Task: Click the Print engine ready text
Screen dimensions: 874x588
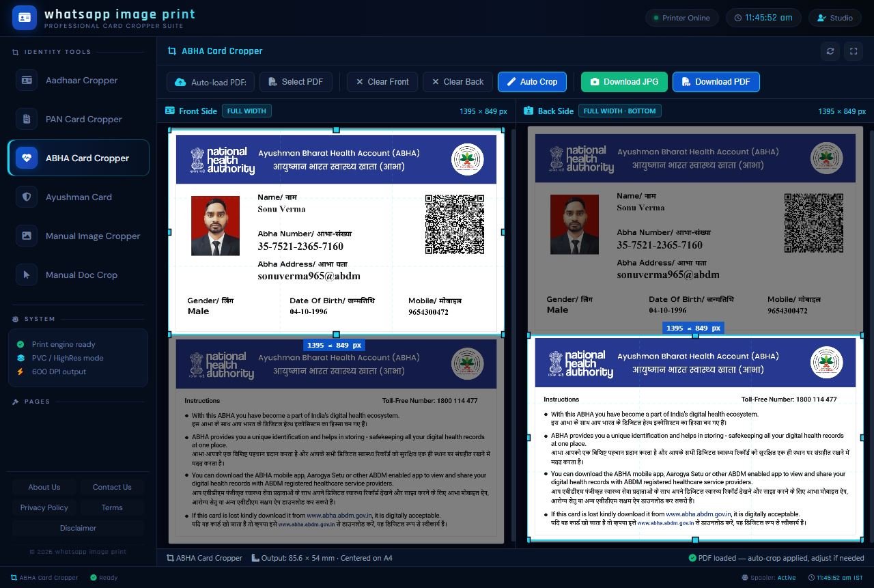Action: [64, 345]
